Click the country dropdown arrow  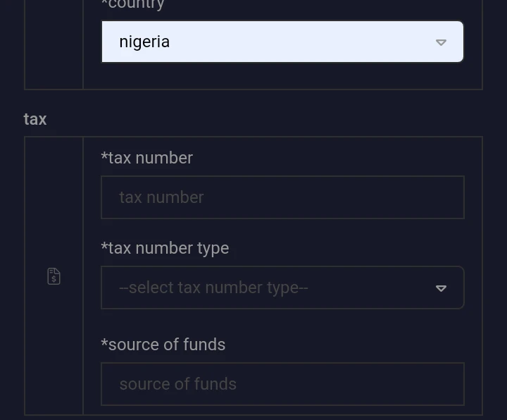coord(441,42)
